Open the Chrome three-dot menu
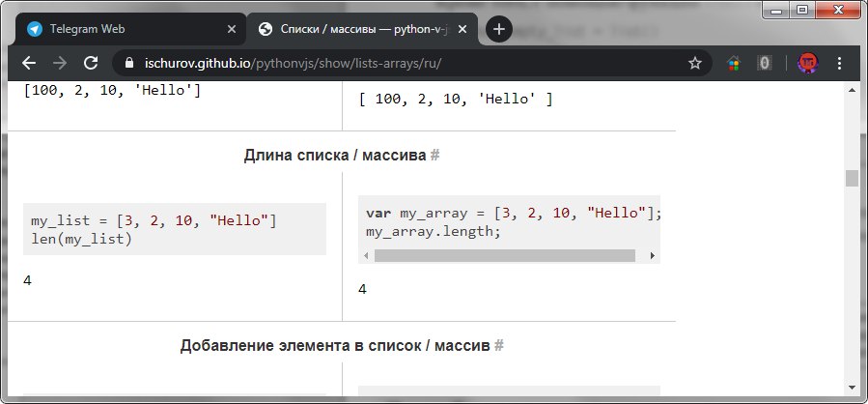The width and height of the screenshot is (868, 404). click(x=839, y=63)
